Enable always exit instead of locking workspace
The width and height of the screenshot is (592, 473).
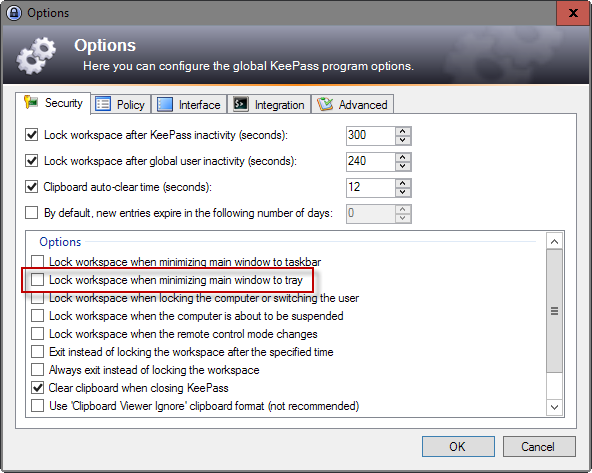click(x=37, y=370)
